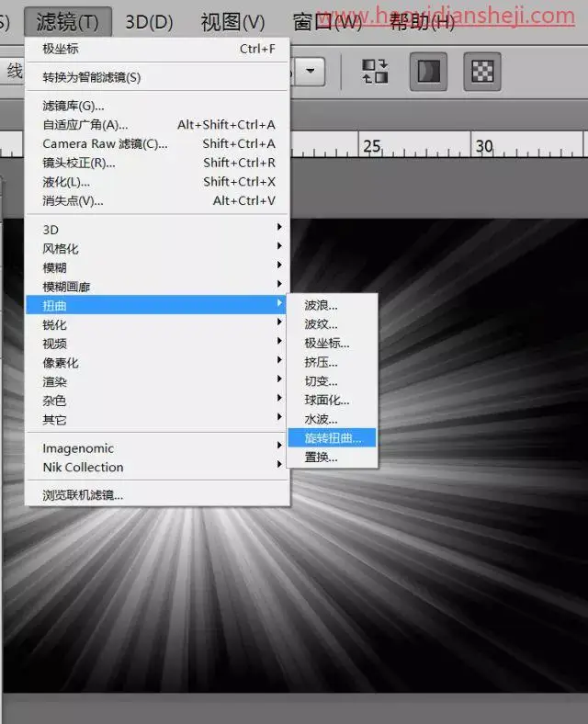This screenshot has height=724, width=588.
Task: Choose 极坐标... in distort submenu
Action: pos(332,343)
